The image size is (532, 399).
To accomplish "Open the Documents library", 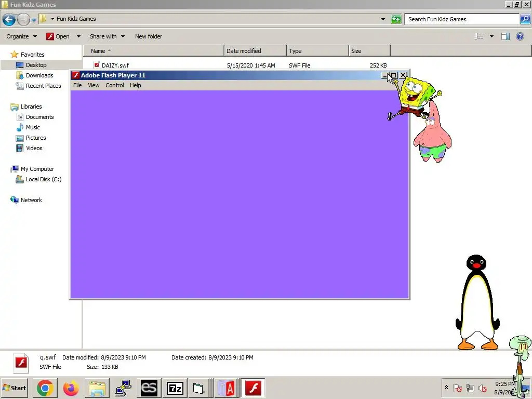I will [x=35, y=117].
